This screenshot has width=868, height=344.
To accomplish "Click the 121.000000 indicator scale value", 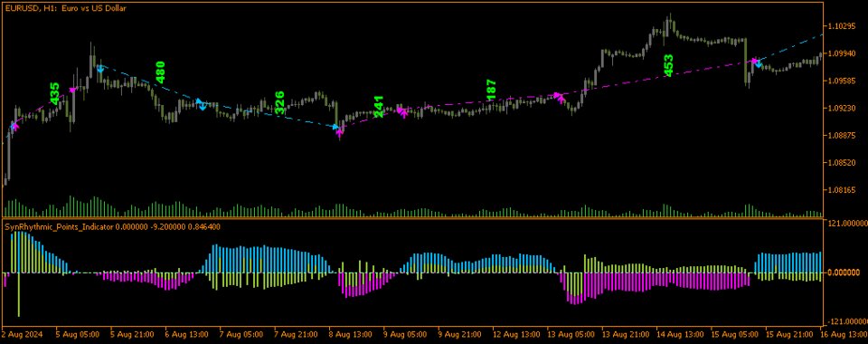I will coord(847,223).
